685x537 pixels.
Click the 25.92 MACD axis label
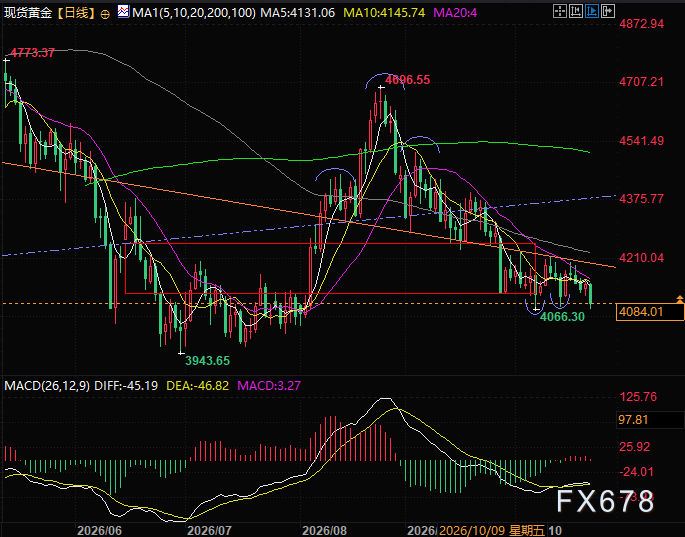click(x=635, y=447)
